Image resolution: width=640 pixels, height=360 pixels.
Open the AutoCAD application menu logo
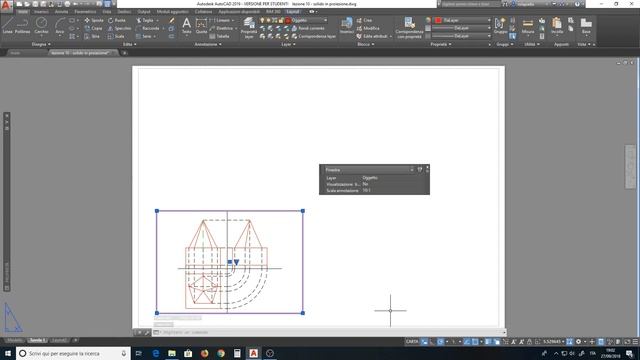point(6,5)
